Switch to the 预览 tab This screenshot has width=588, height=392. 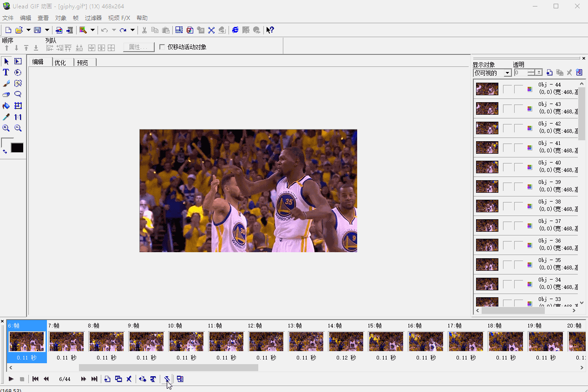[x=83, y=63]
